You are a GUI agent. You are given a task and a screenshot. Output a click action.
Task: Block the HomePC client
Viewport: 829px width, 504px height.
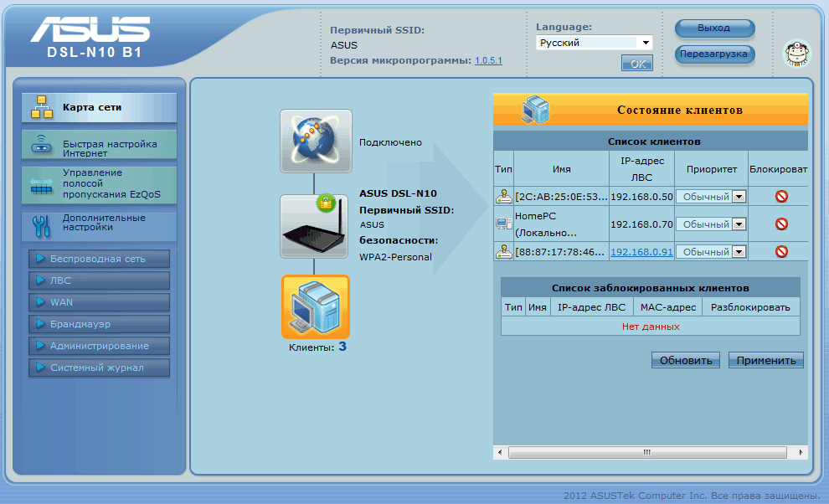(x=781, y=224)
